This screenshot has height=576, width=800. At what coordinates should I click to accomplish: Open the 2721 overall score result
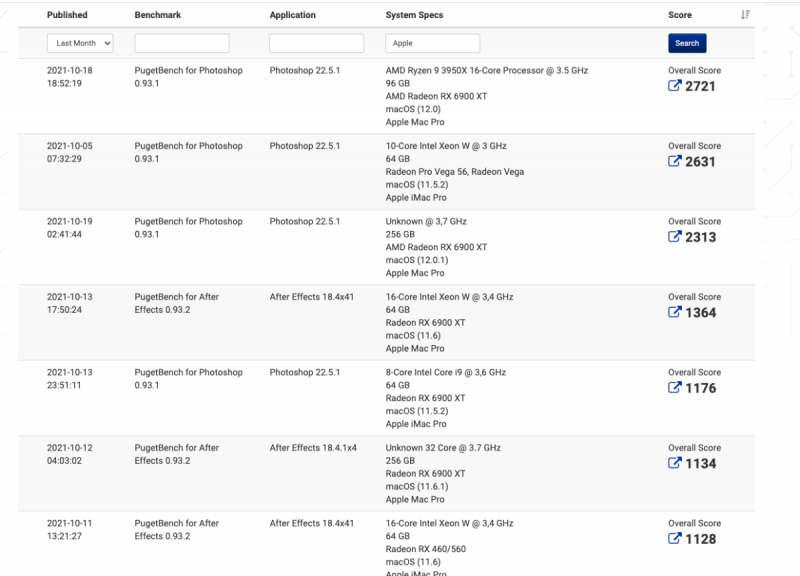[x=700, y=87]
